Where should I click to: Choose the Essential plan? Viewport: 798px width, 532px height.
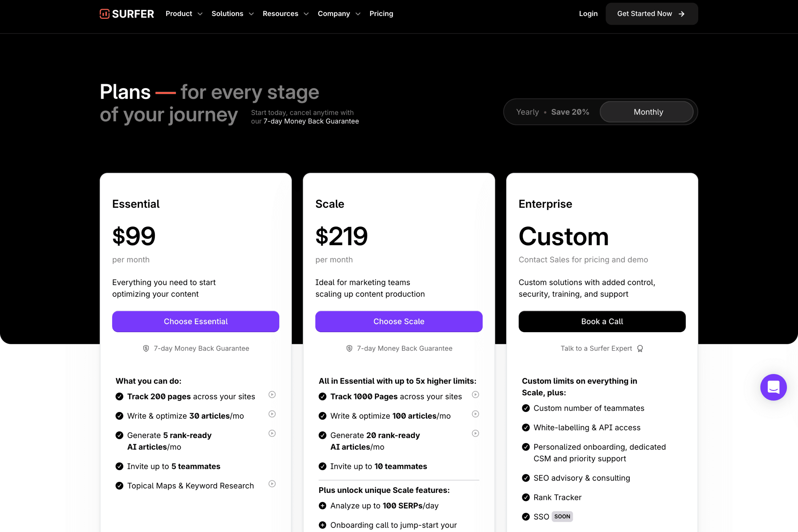(195, 321)
